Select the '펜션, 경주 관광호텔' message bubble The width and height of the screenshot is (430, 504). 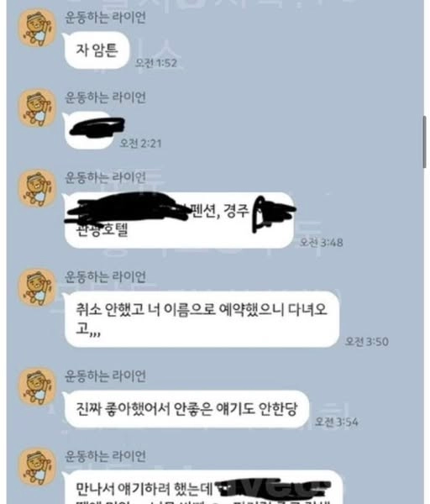[179, 220]
